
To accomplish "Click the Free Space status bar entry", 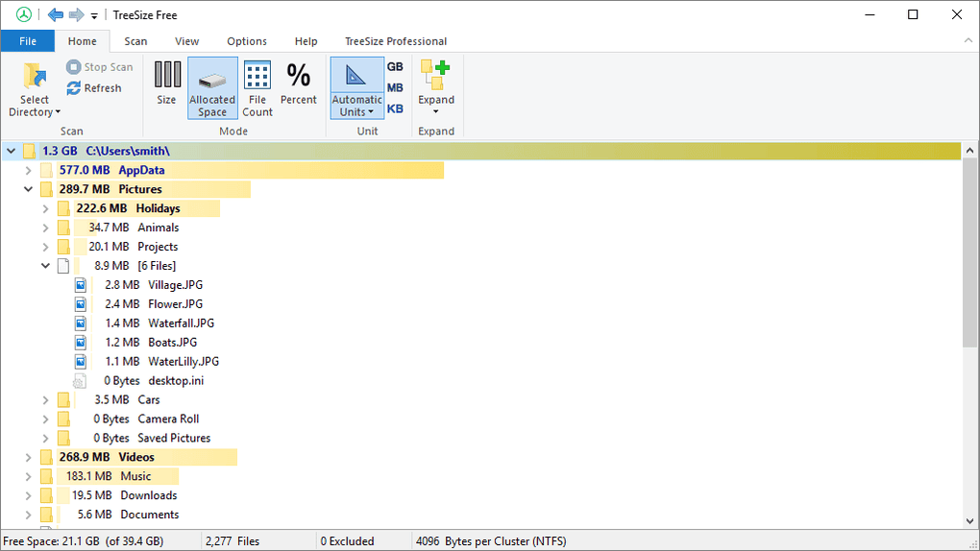I will (x=84, y=541).
